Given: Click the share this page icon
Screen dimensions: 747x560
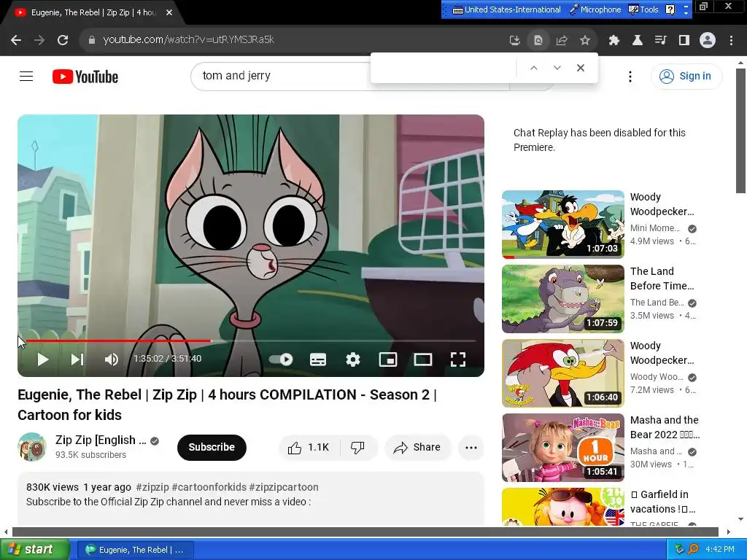Looking at the screenshot, I should click(x=561, y=41).
